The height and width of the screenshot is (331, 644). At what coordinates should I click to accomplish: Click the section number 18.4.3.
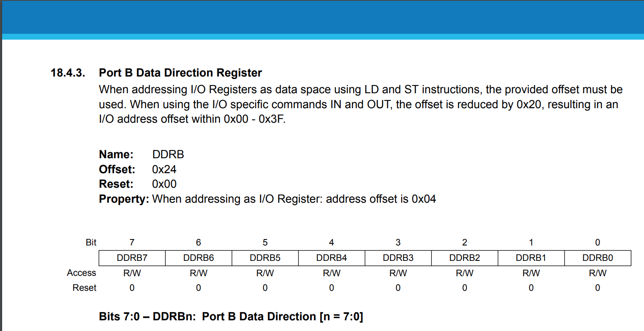pyautogui.click(x=67, y=73)
